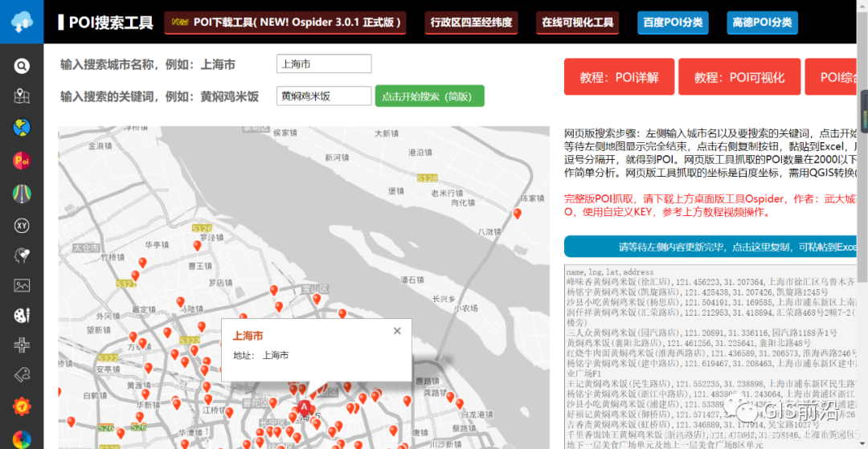868x449 pixels.
Task: Open 行政区四至经纬度 button
Action: point(472,22)
